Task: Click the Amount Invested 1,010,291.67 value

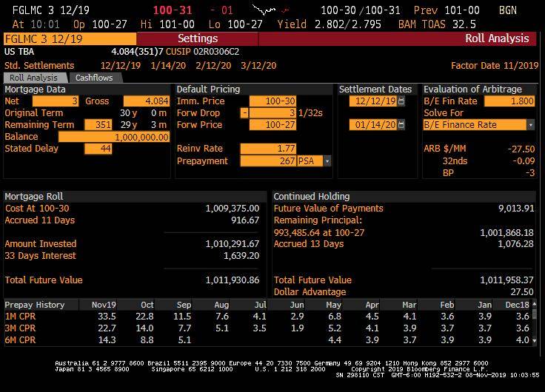Action: click(233, 244)
